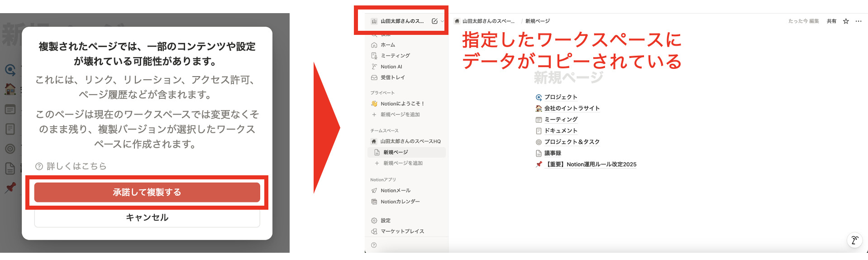This screenshot has height=260, width=868.
Task: Open 設定 from the sidebar
Action: click(x=406, y=221)
